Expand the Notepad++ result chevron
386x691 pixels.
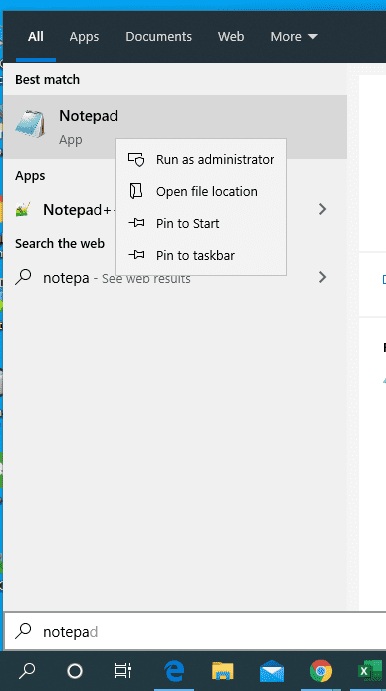click(x=323, y=209)
